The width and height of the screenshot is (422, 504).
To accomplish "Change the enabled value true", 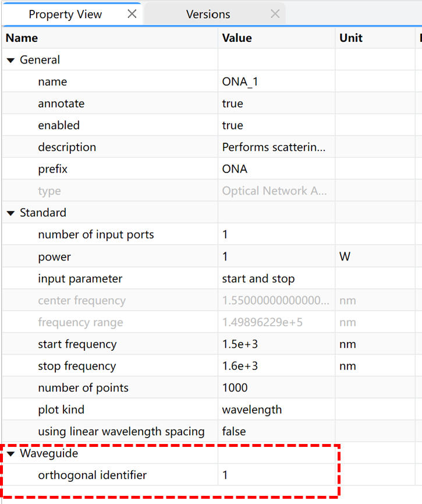I will tap(276, 125).
